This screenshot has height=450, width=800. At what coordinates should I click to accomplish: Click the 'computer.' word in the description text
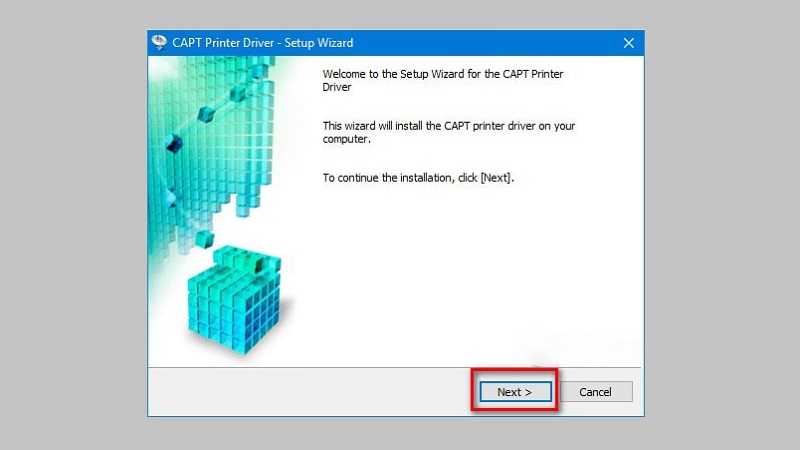coord(346,139)
